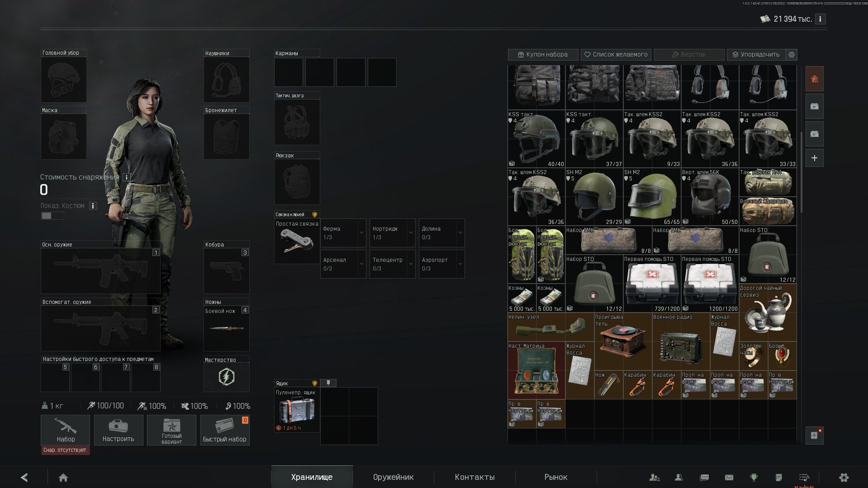The height and width of the screenshot is (488, 868).
Task: Show info for Показ. Костюм
Action: point(93,206)
